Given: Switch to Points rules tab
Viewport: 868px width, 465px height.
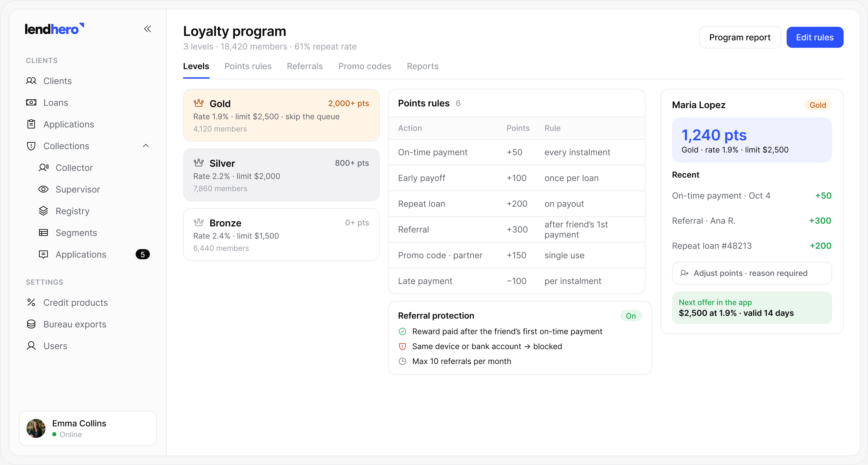Looking at the screenshot, I should click(248, 66).
